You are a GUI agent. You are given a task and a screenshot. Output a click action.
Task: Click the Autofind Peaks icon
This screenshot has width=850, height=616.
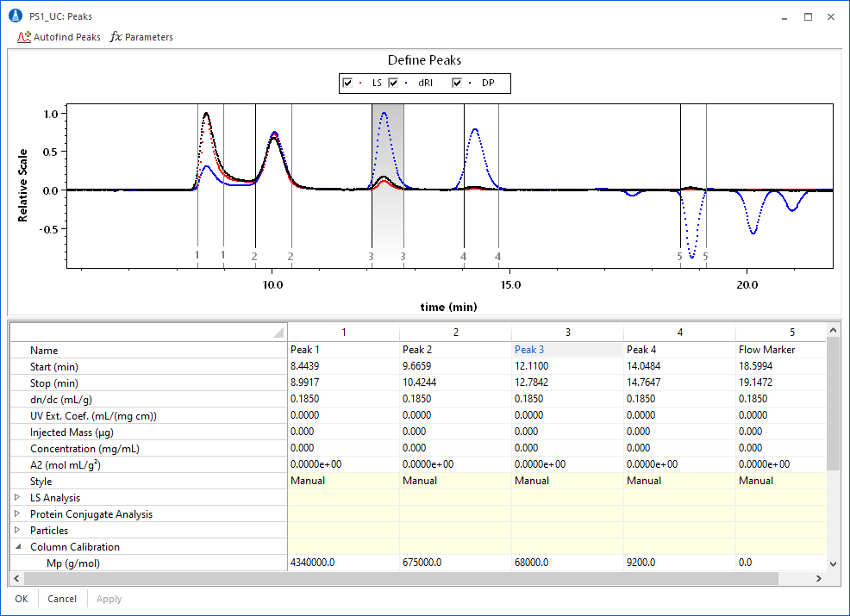(24, 37)
